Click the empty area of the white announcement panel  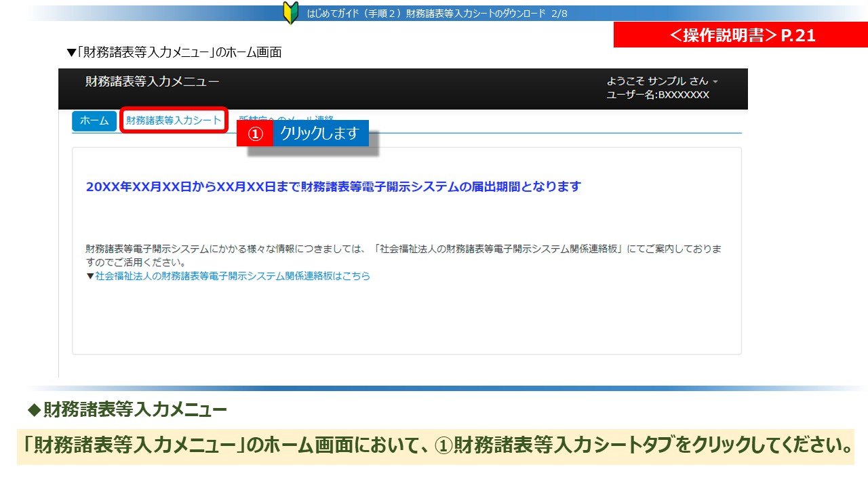click(x=407, y=319)
